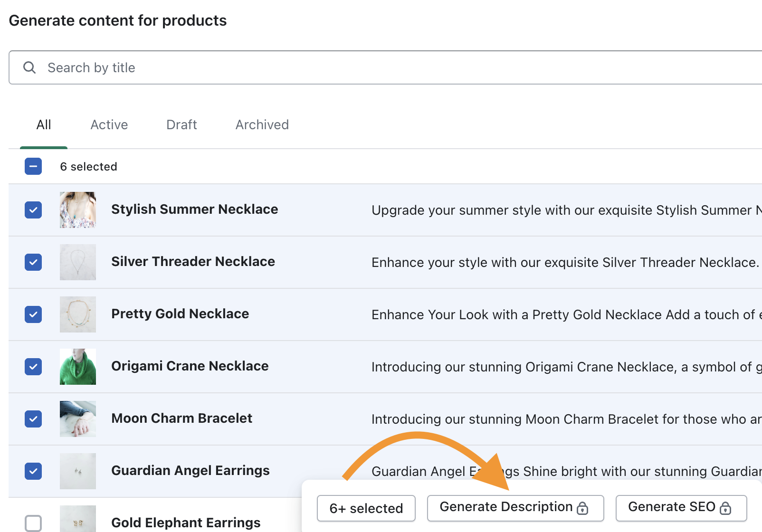
Task: Click the Stylish Summer Necklace product image
Action: click(x=77, y=209)
